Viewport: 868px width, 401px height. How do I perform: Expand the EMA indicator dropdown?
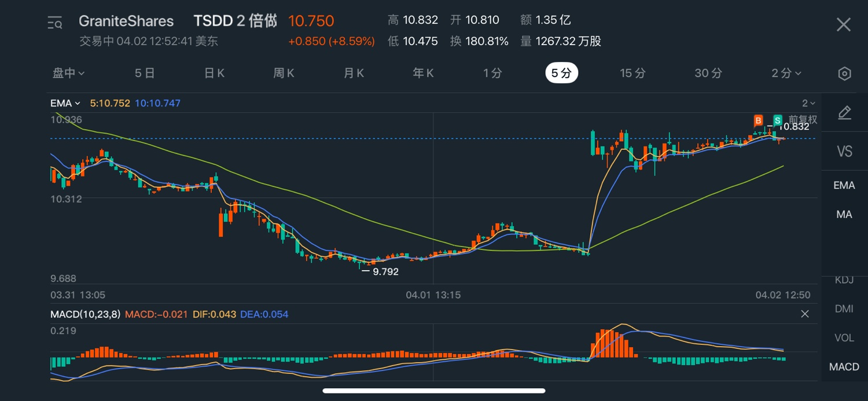click(65, 104)
